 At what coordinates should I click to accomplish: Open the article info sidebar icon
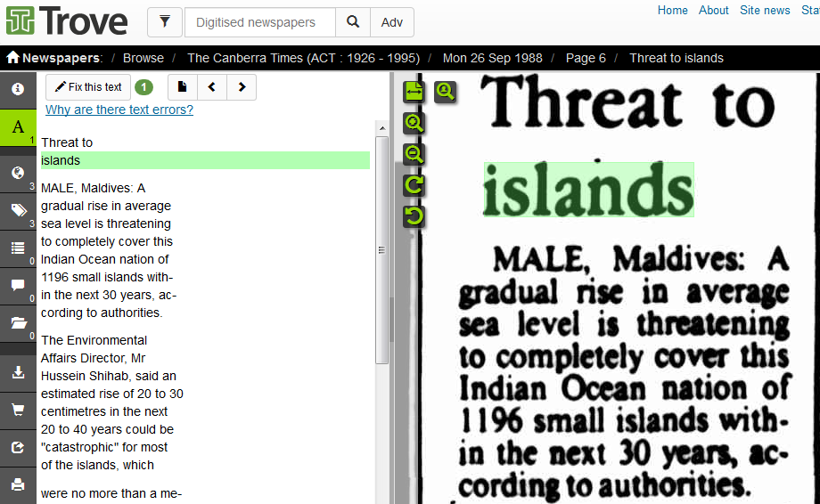18,89
